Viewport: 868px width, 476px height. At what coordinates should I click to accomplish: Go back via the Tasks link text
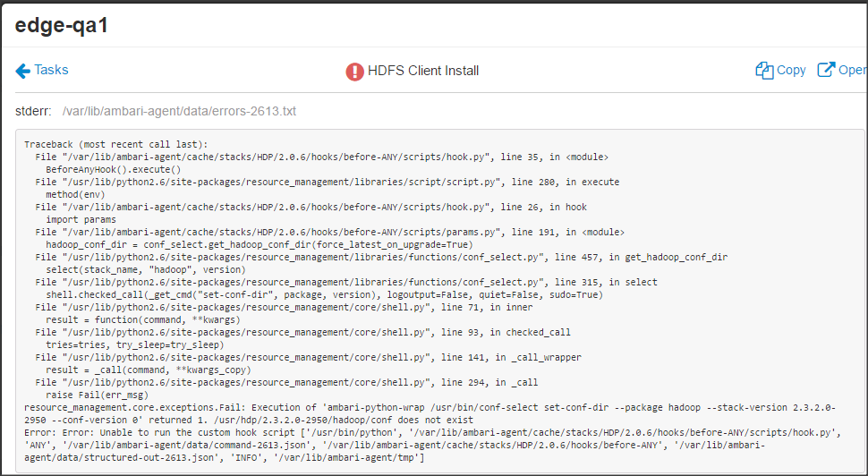[x=51, y=70]
